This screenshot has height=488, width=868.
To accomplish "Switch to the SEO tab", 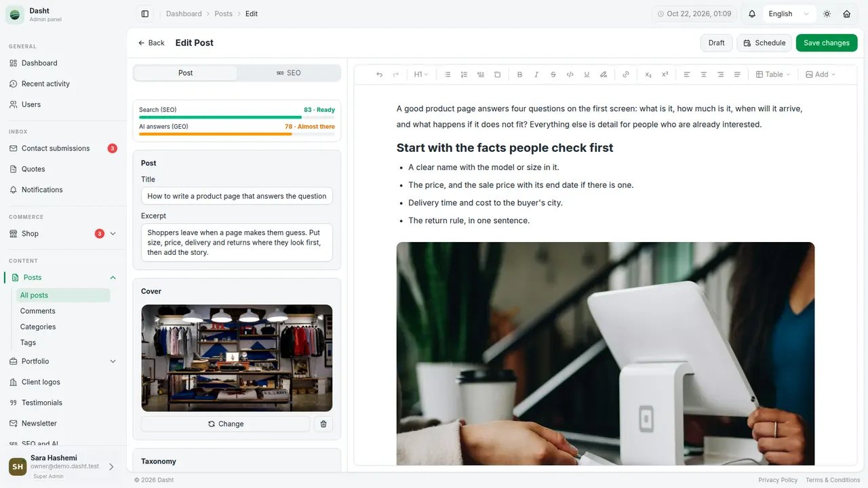I will [x=288, y=73].
